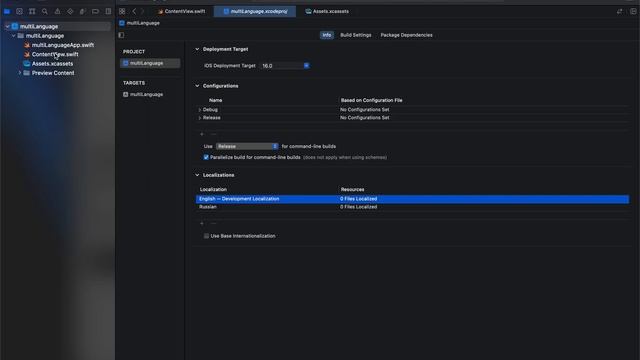640x360 pixels.
Task: Open the iOS Deployment Target dropdown arrow
Action: (x=307, y=65)
